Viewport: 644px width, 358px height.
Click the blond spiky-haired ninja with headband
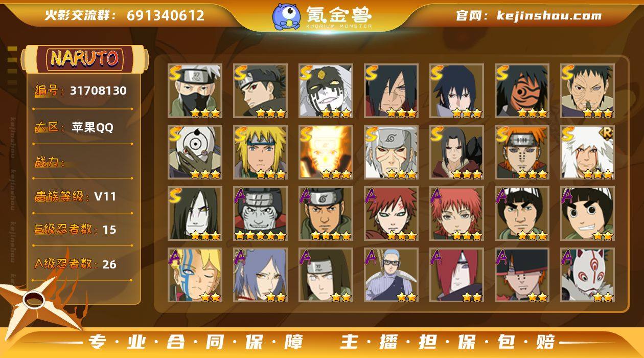point(260,152)
